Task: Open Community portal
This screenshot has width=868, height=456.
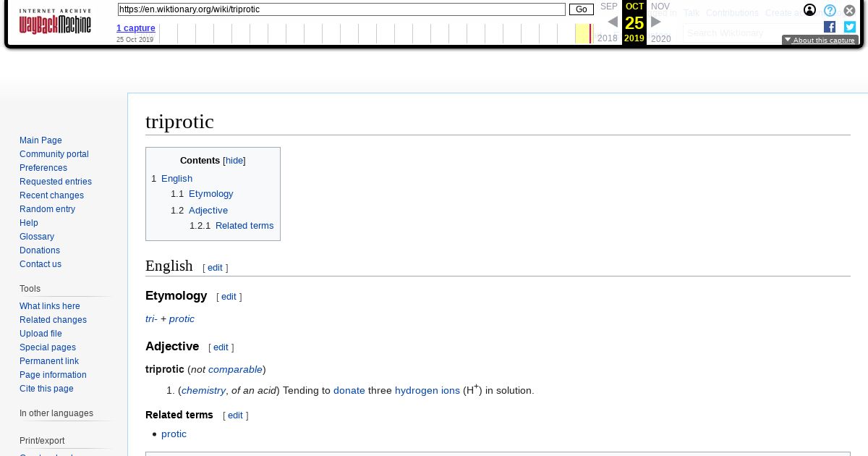Action: (54, 154)
